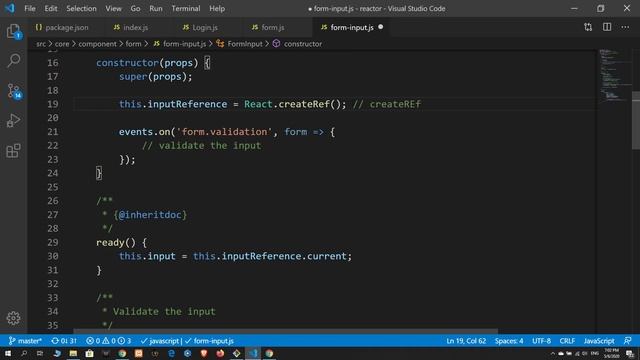The height and width of the screenshot is (360, 640).
Task: Open the Search view in activity bar
Action: [x=13, y=61]
